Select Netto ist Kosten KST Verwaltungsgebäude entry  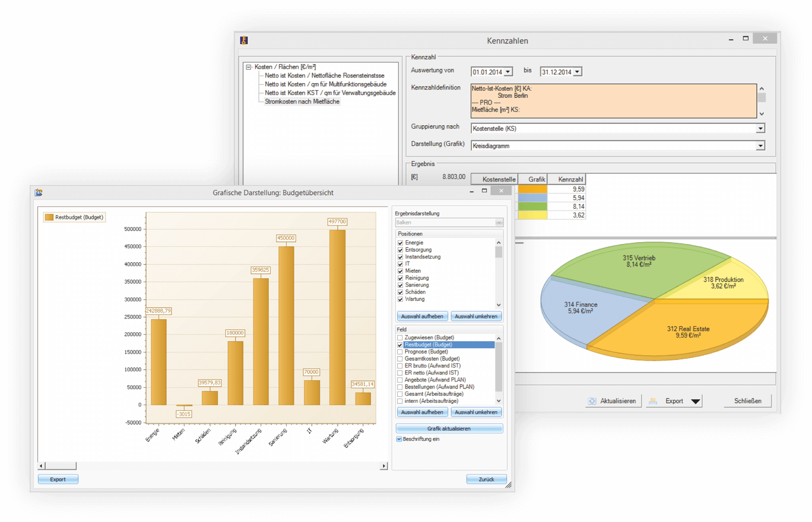(330, 93)
